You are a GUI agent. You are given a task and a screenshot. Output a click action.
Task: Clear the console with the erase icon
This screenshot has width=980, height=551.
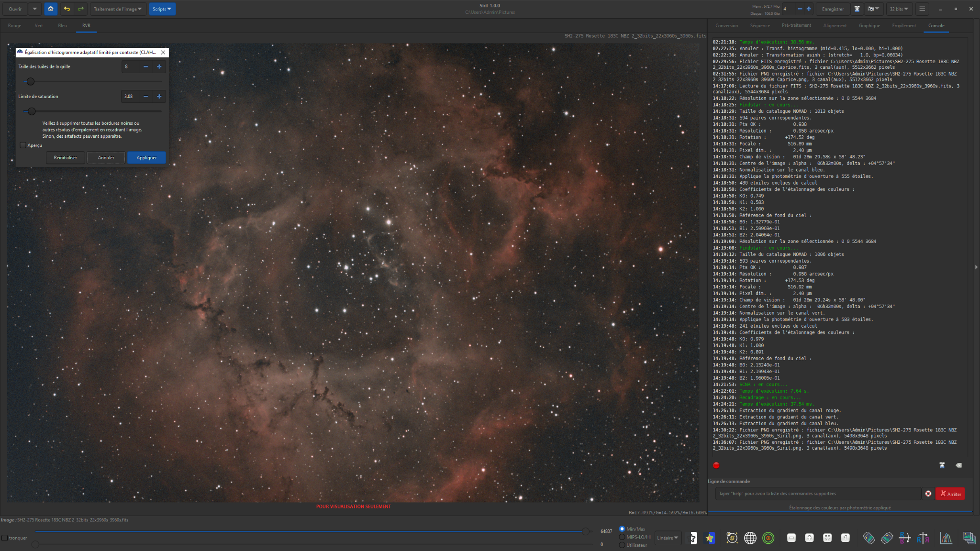pos(958,465)
